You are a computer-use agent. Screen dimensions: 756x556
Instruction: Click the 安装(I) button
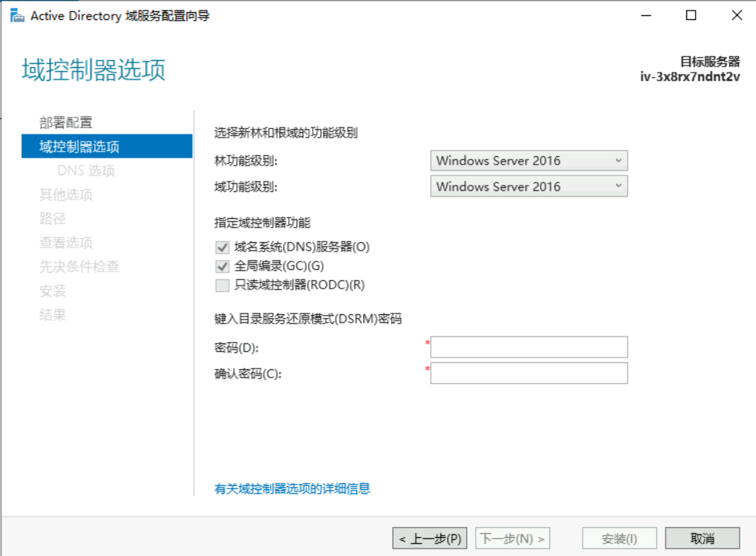(620, 538)
